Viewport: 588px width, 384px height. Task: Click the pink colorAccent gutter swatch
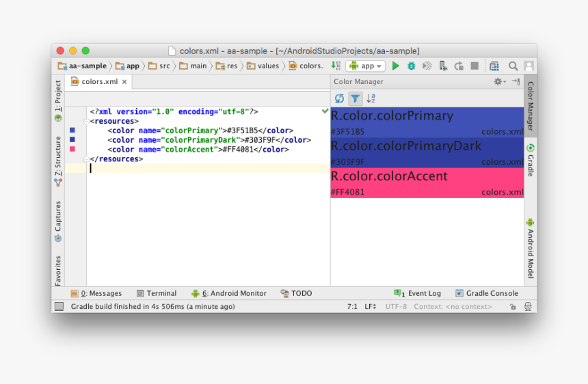72,149
